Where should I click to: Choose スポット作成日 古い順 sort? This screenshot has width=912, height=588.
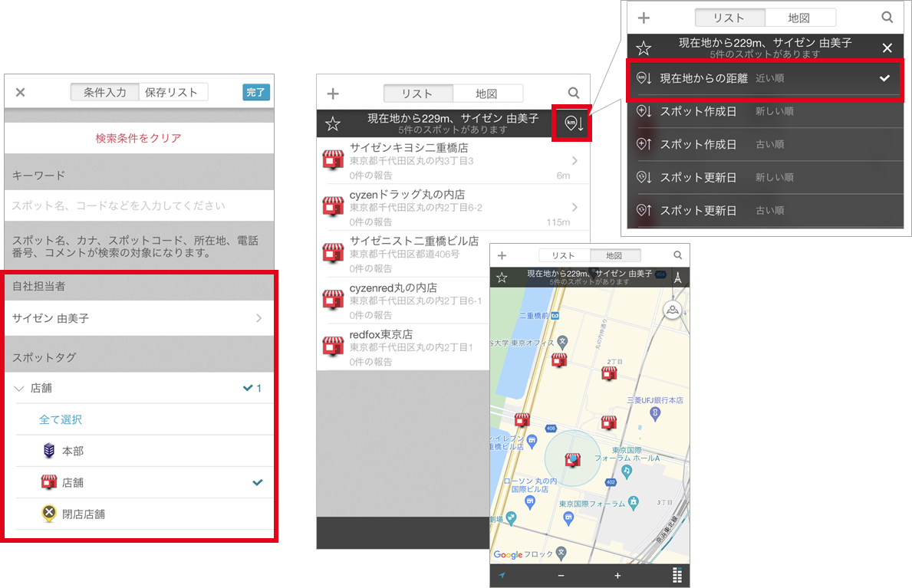[765, 144]
